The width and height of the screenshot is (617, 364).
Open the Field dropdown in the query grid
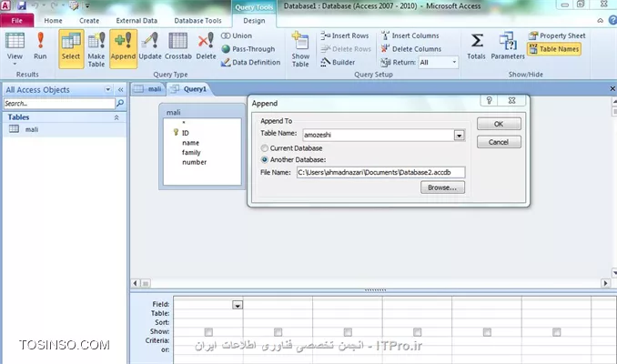pyautogui.click(x=238, y=306)
